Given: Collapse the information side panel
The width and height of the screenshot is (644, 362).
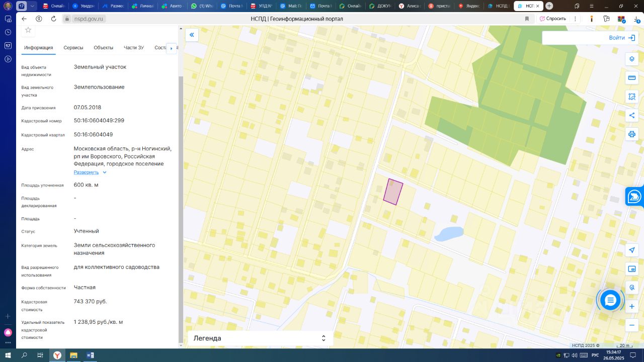Looking at the screenshot, I should click(191, 35).
